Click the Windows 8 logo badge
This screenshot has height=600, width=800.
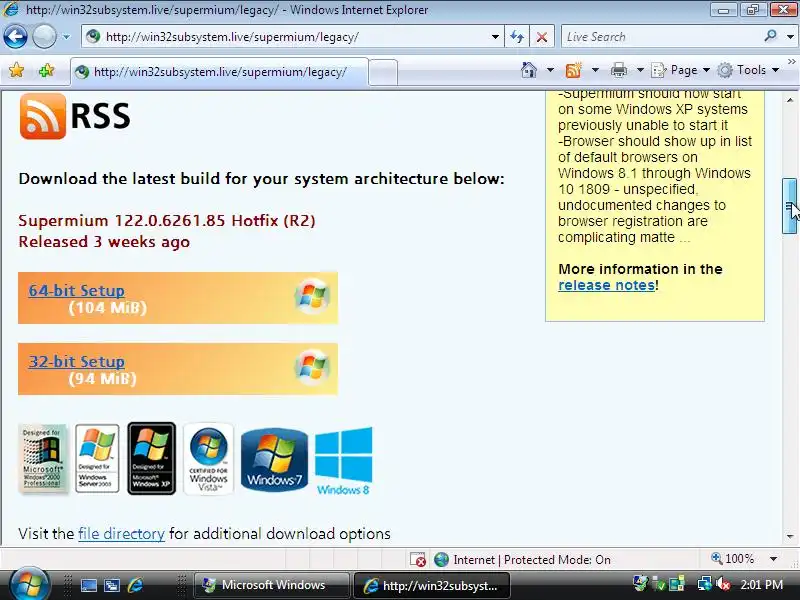pyautogui.click(x=343, y=461)
